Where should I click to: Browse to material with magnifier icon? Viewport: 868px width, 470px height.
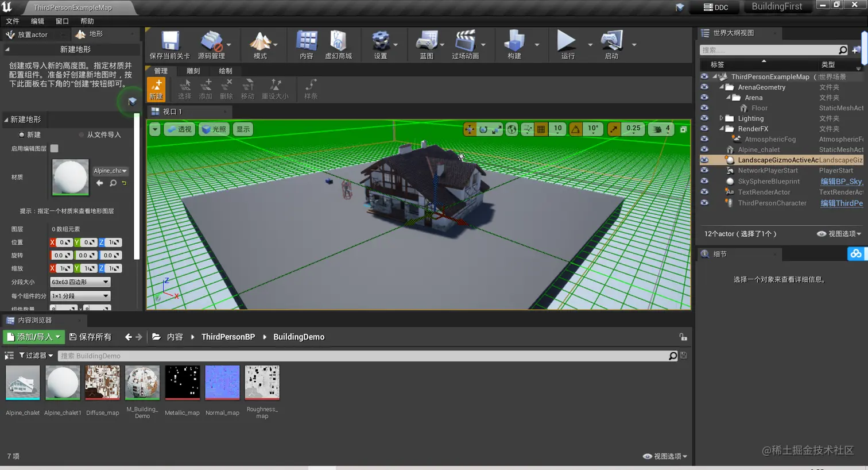[x=113, y=183]
